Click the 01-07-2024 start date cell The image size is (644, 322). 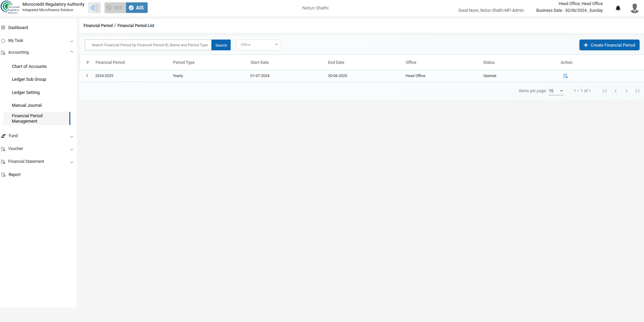click(x=260, y=76)
